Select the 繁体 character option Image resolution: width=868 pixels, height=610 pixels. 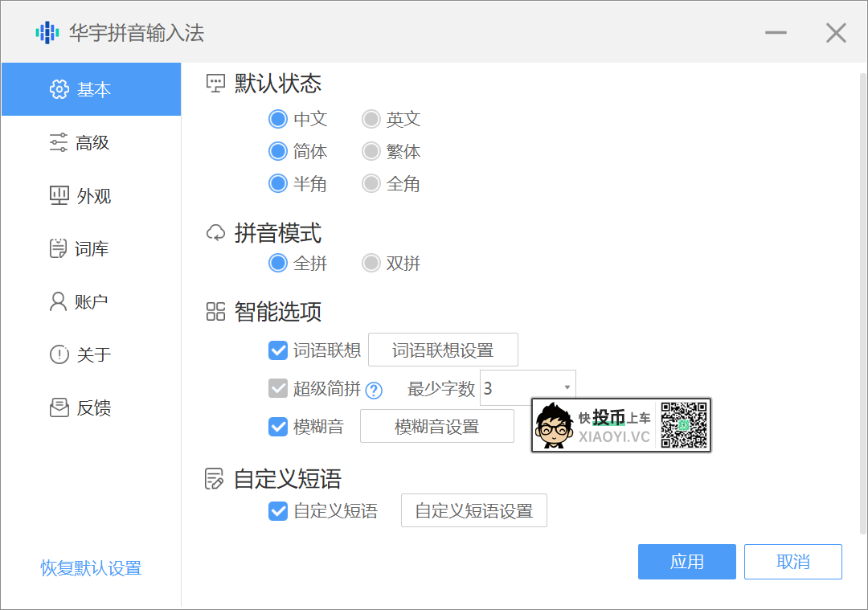371,151
